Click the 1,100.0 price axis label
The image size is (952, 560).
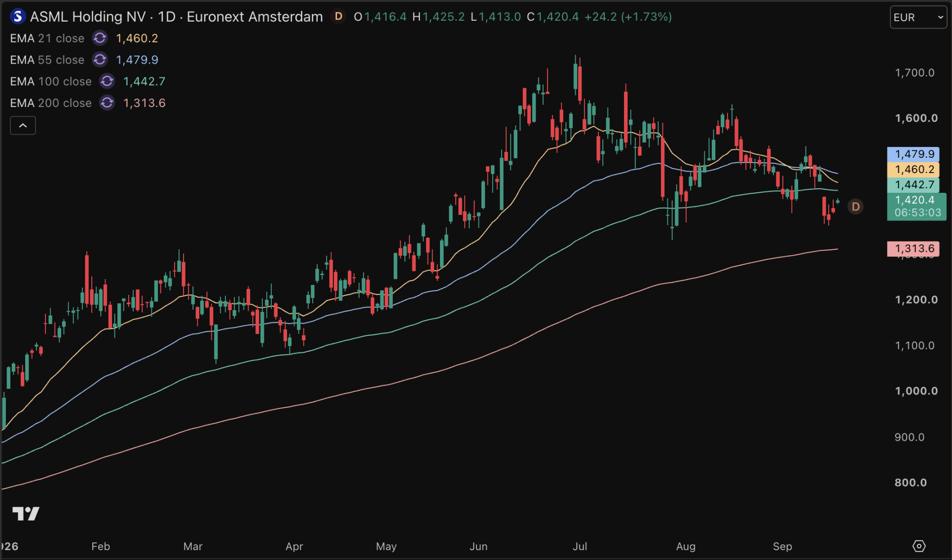tap(915, 346)
